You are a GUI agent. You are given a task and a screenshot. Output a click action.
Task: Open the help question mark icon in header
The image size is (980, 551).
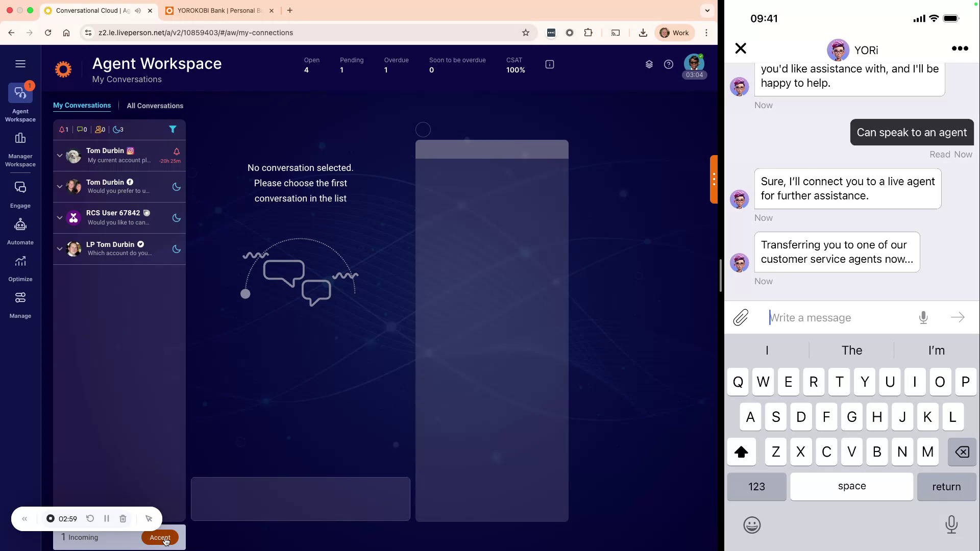point(669,64)
